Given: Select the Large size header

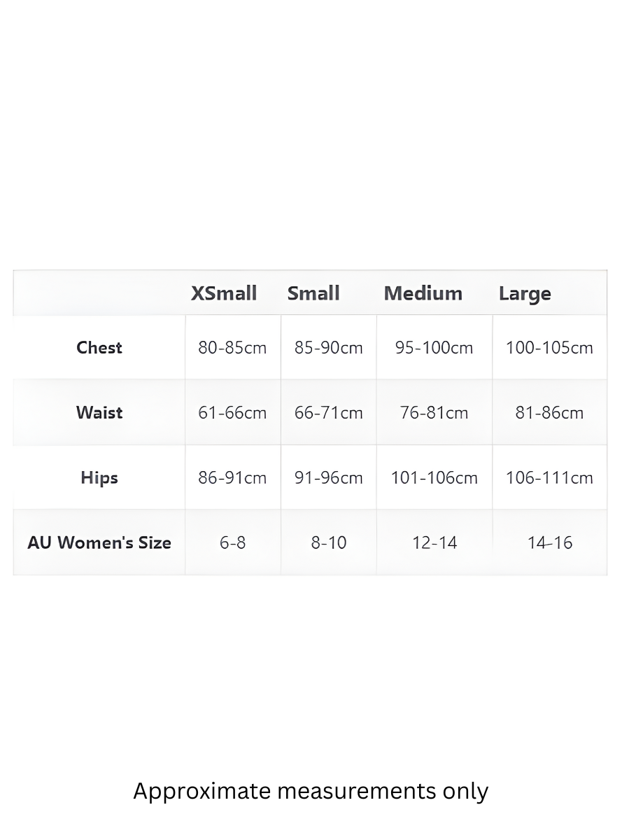Looking at the screenshot, I should click(525, 294).
